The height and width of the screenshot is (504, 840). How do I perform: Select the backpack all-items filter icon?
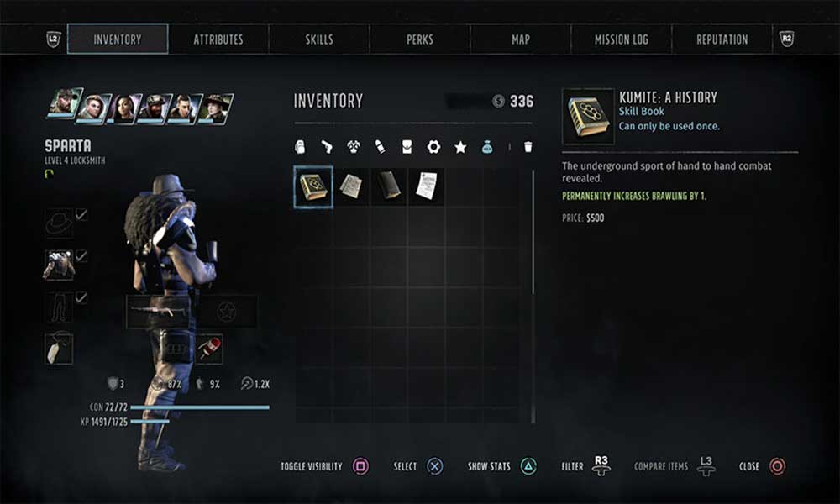(x=300, y=147)
